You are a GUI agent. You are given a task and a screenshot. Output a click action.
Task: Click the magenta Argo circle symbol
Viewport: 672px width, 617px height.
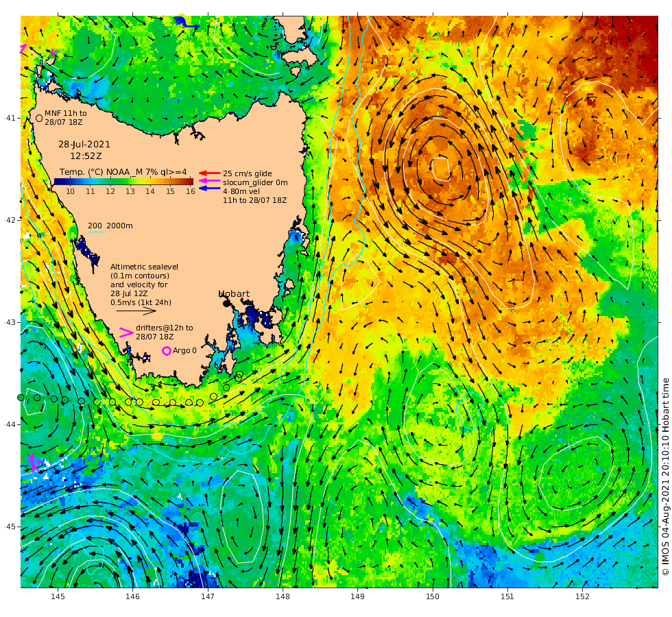(x=166, y=351)
